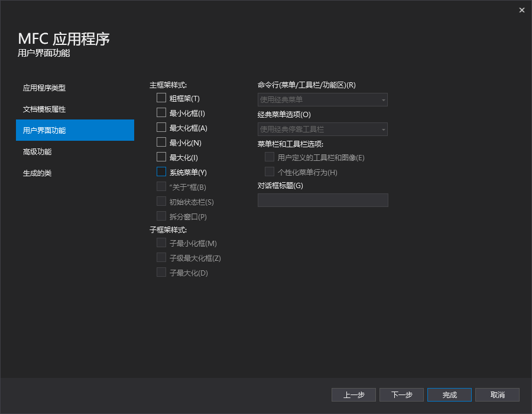Viewport: 532px width, 414px height.
Task: Click the MFC 应用程序 title
Action: pos(64,39)
